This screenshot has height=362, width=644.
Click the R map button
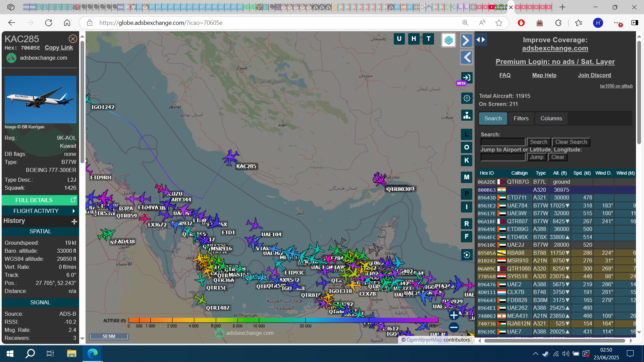click(467, 224)
